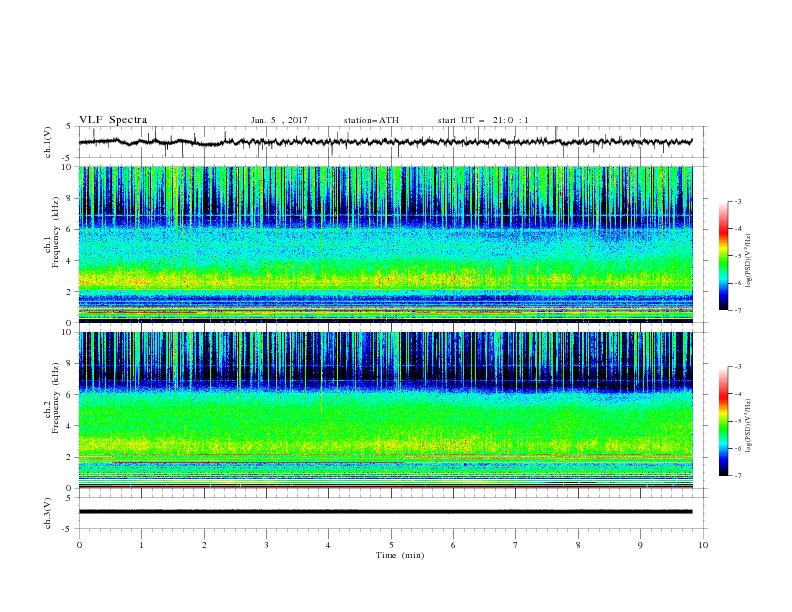
Task: Click the ch.1 "Frequency (kHz)" axis title
Action: point(56,232)
